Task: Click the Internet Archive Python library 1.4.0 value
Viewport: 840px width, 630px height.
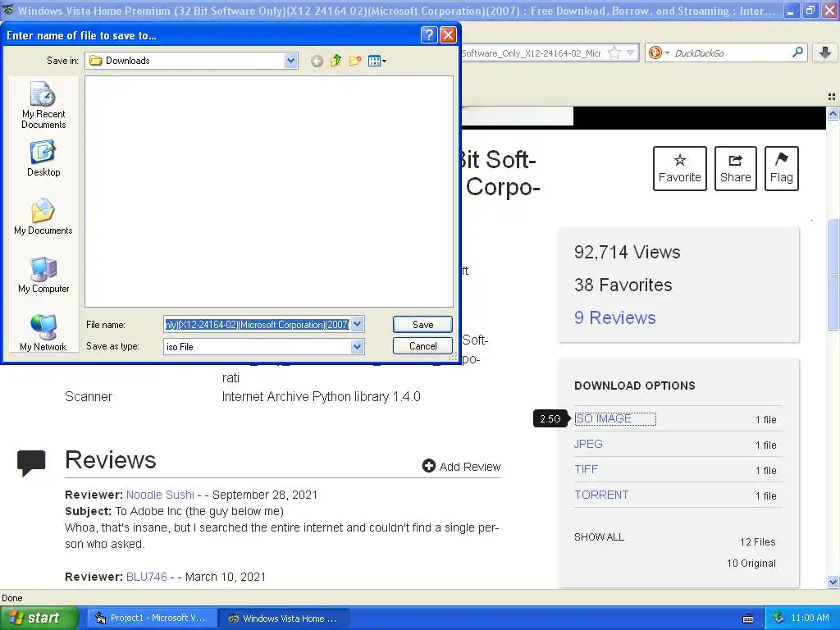Action: pyautogui.click(x=321, y=396)
